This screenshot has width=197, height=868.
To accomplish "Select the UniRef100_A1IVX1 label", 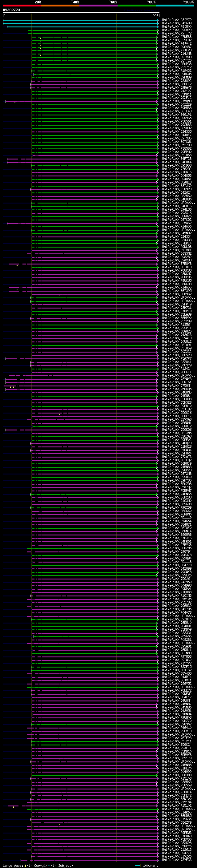I will (x=177, y=250).
